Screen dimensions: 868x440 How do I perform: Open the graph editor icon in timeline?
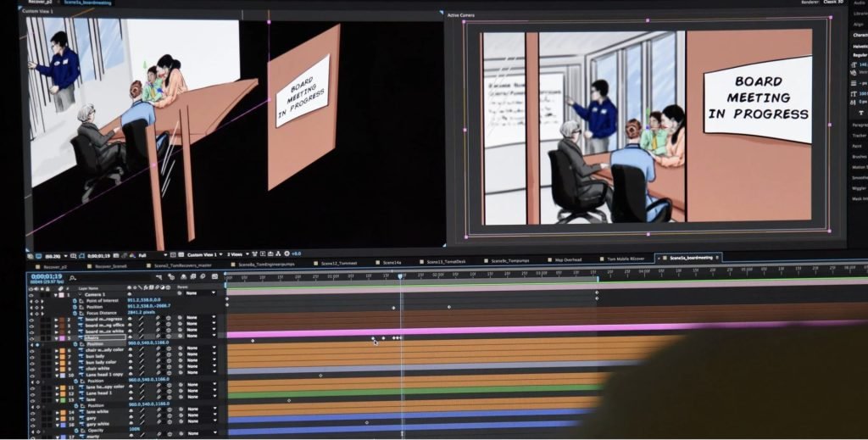[214, 276]
